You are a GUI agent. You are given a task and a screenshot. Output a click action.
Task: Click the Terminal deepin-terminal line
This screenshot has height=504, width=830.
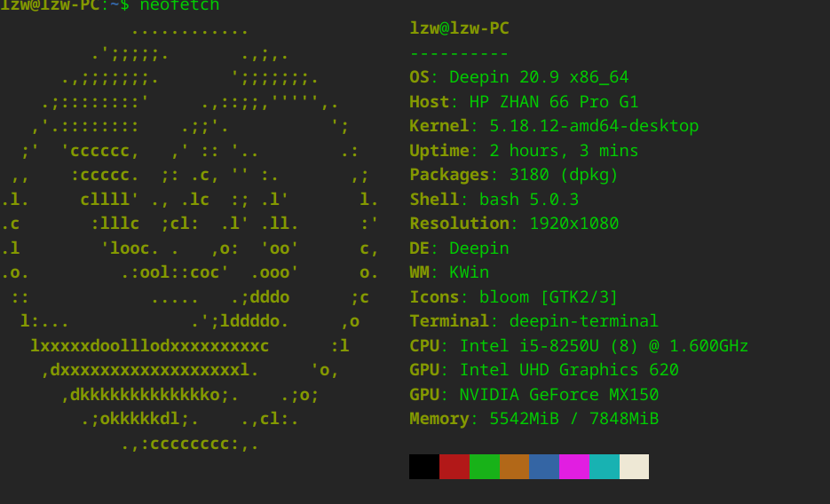(x=534, y=321)
